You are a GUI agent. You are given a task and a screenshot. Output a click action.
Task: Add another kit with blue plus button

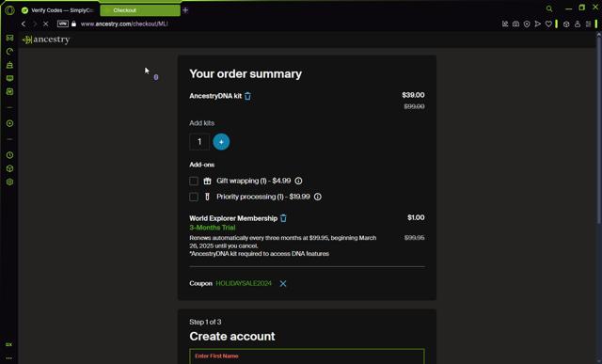221,142
